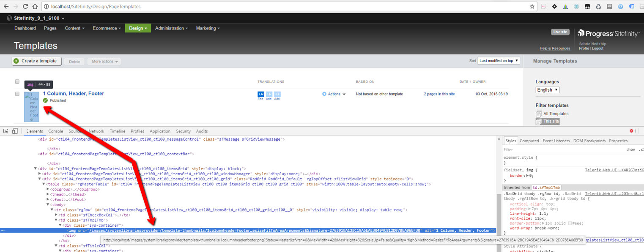Open the pink code-tag extension icon
The width and height of the screenshot is (644, 252).
[x=544, y=6]
